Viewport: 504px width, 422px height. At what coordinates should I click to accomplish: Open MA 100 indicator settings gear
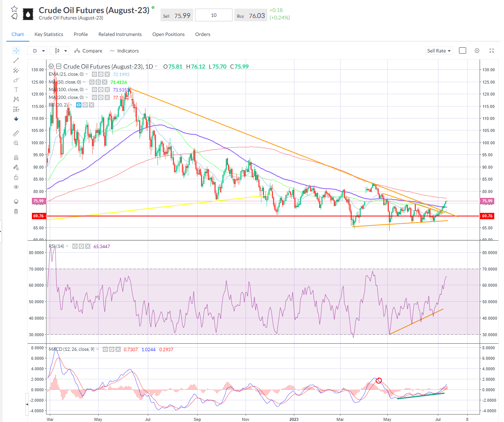coord(101,90)
